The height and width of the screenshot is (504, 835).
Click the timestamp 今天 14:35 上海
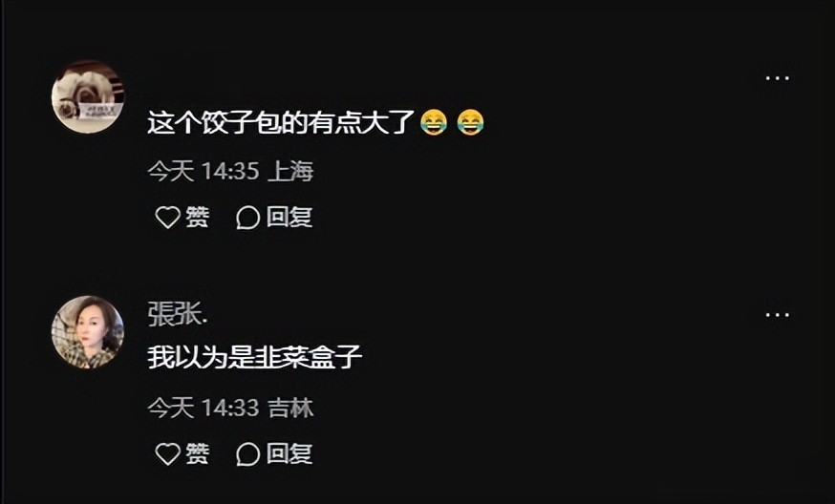tap(230, 172)
